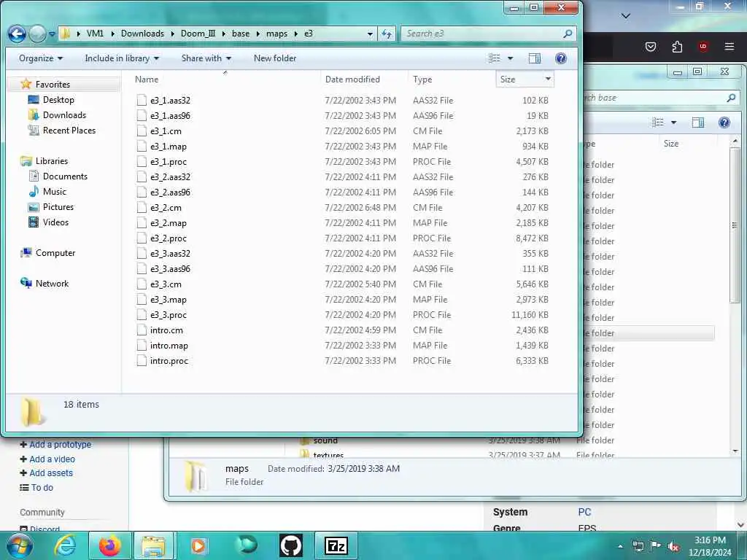Toggle the preview pane icon
The width and height of the screenshot is (747, 560).
(x=535, y=58)
